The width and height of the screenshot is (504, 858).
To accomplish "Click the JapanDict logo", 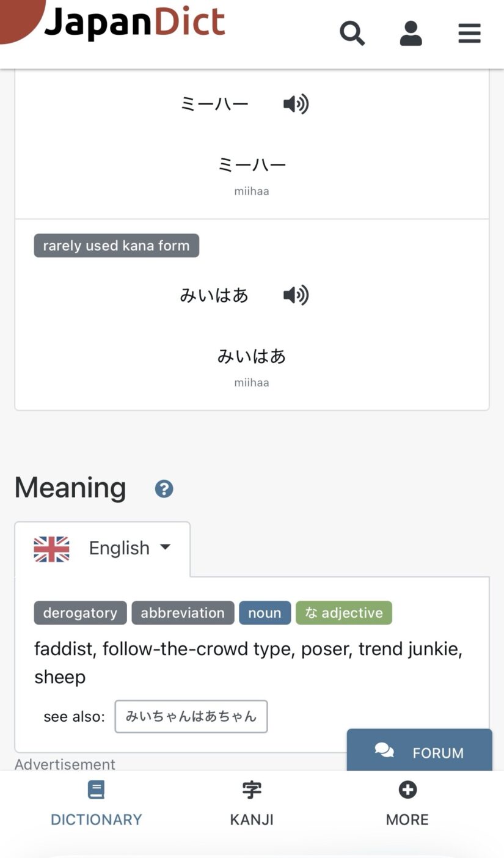I will [134, 23].
